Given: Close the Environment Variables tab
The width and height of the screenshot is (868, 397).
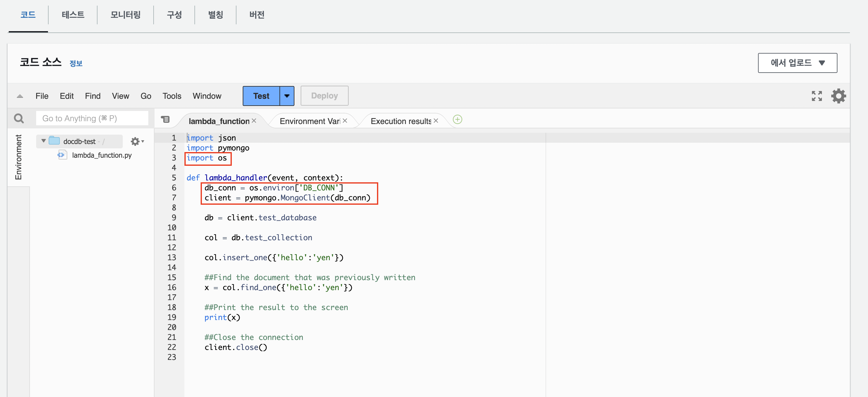Looking at the screenshot, I should 345,121.
